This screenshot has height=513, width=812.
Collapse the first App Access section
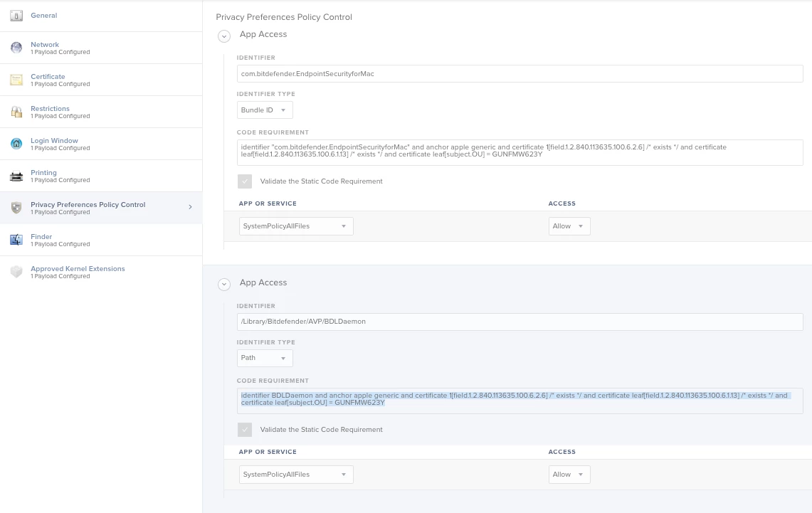(223, 36)
